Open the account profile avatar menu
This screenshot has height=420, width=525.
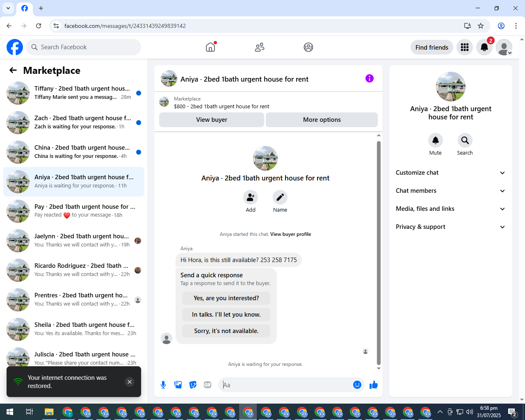pos(504,47)
